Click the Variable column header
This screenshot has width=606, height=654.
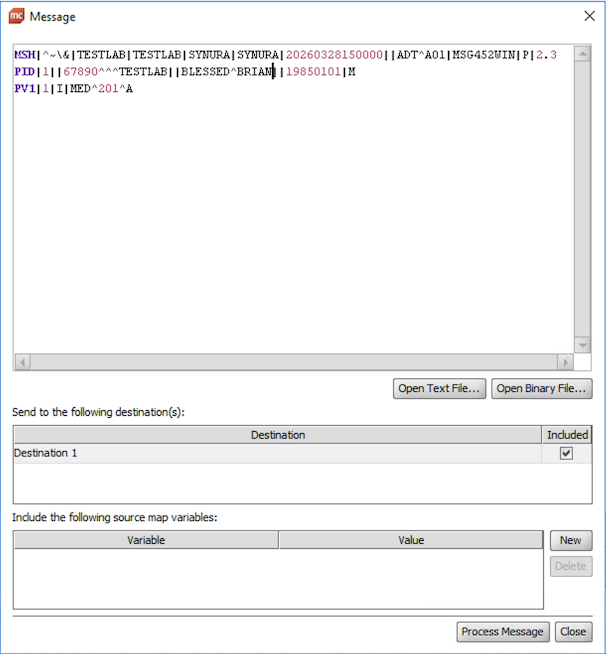146,540
